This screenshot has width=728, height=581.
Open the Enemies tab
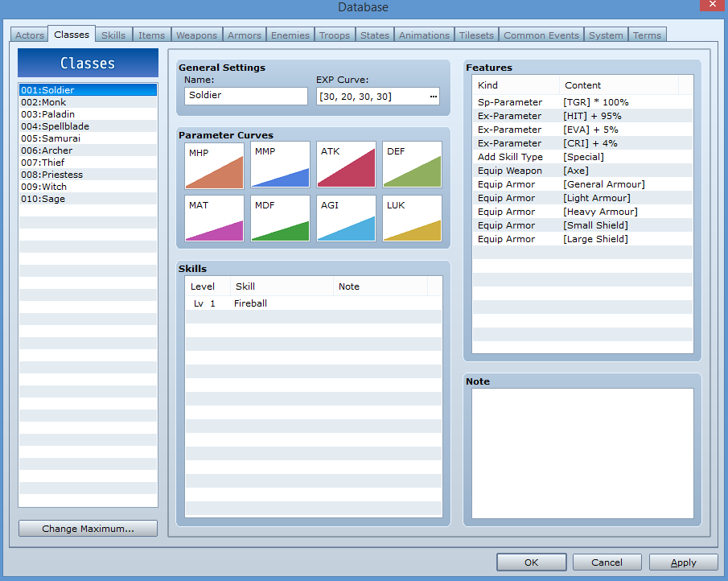[x=290, y=35]
